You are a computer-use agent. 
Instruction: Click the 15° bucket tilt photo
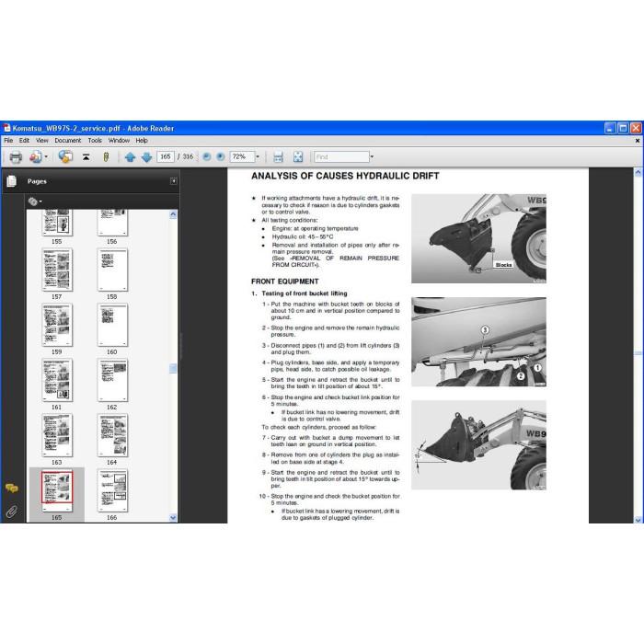478,444
